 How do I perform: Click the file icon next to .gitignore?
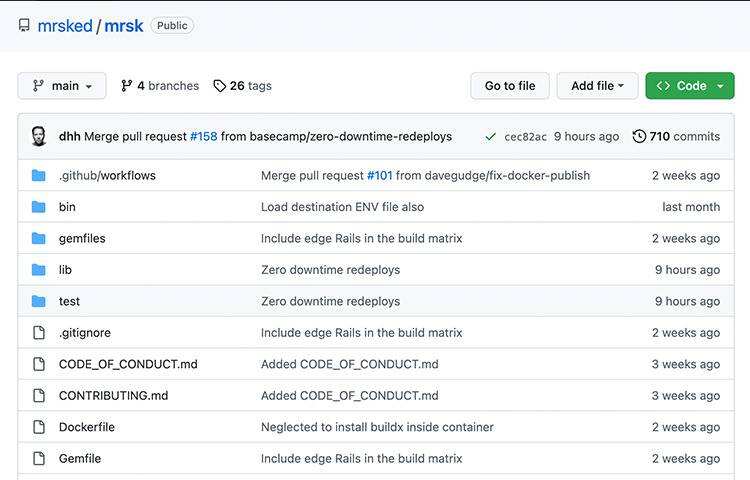tap(39, 333)
